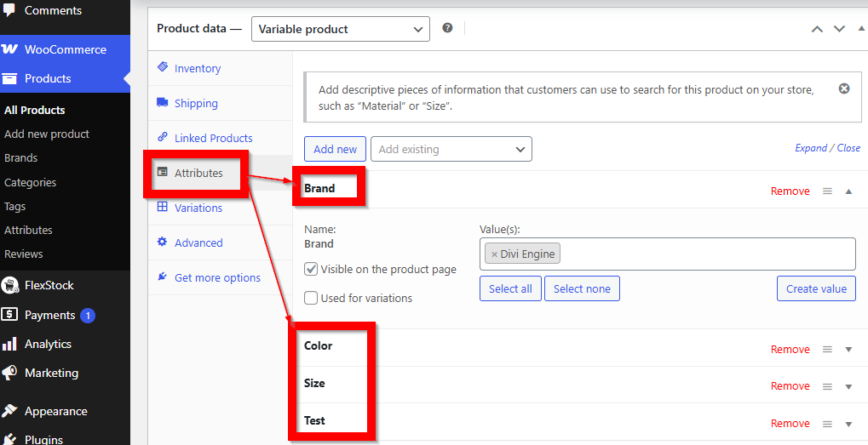The height and width of the screenshot is (445, 868).
Task: Click Remove for Size attribute
Action: pos(790,385)
